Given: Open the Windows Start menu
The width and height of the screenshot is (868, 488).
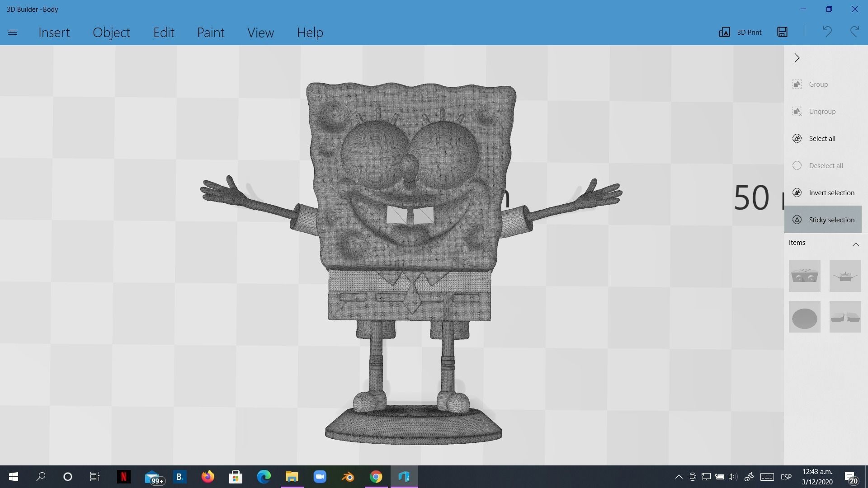Looking at the screenshot, I should pos(14,477).
